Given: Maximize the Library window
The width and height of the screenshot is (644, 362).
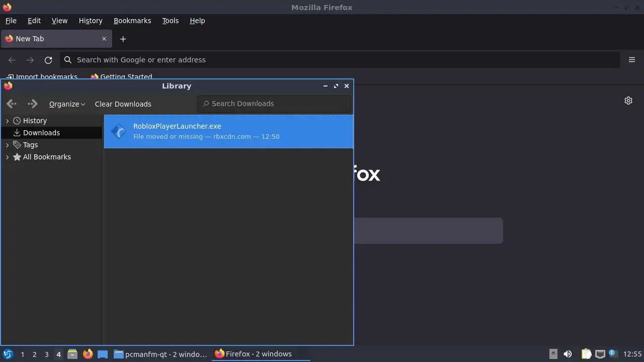Looking at the screenshot, I should coord(336,86).
